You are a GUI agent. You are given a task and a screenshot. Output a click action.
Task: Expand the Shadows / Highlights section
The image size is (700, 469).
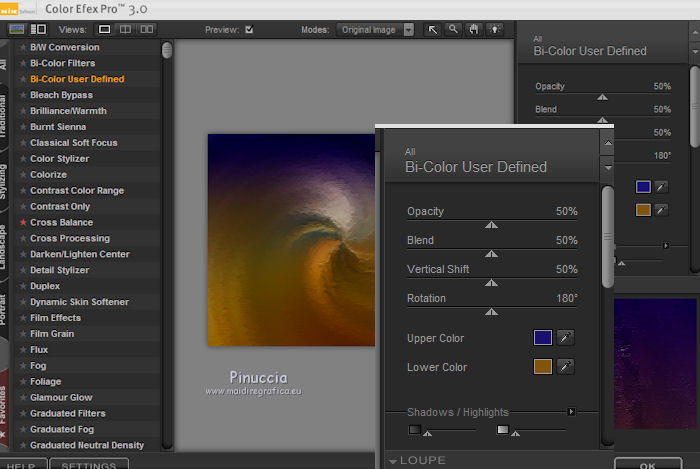point(572,411)
